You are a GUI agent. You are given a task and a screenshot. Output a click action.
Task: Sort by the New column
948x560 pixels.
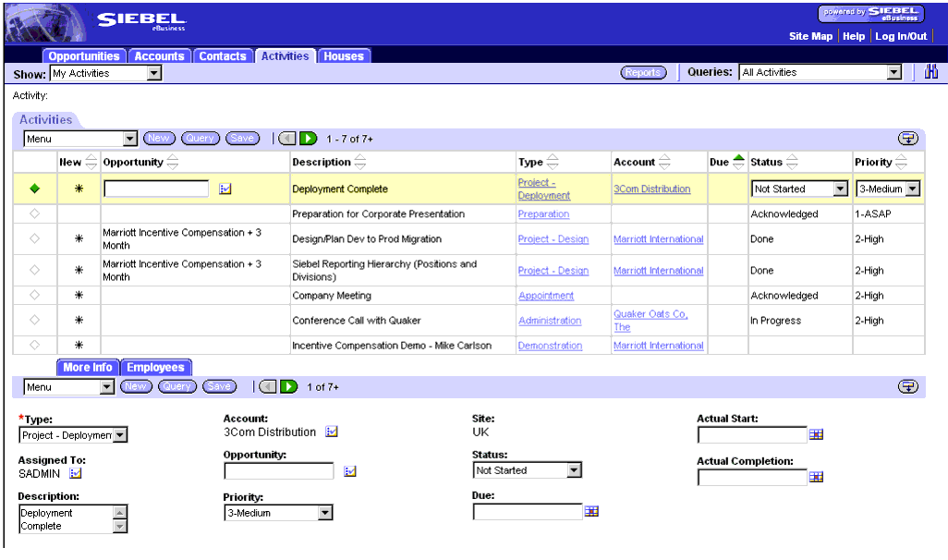[x=91, y=162]
